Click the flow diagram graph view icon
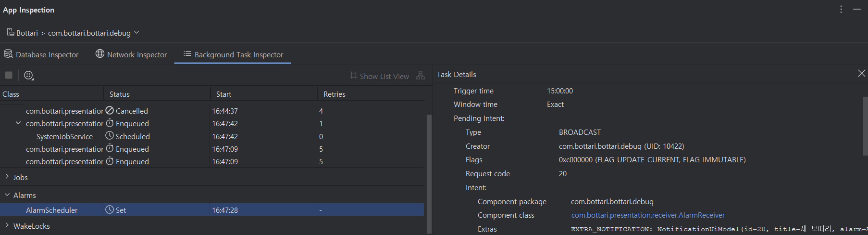The width and height of the screenshot is (868, 235). click(421, 76)
